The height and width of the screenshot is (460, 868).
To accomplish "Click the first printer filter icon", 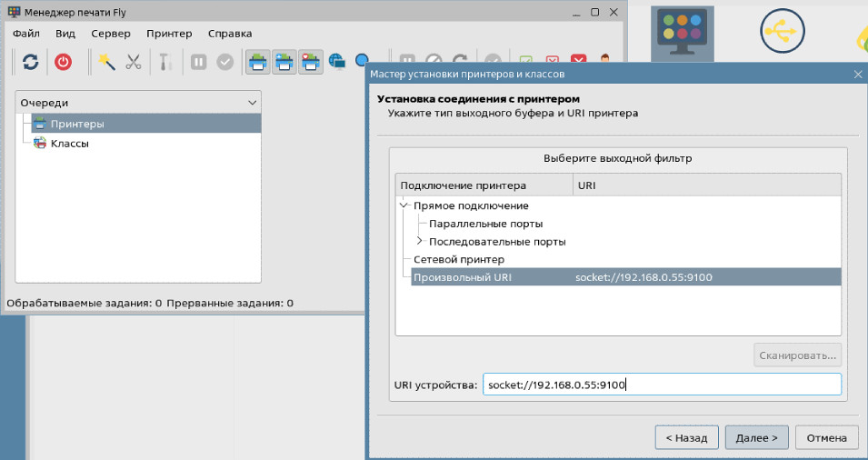I will pos(258,62).
